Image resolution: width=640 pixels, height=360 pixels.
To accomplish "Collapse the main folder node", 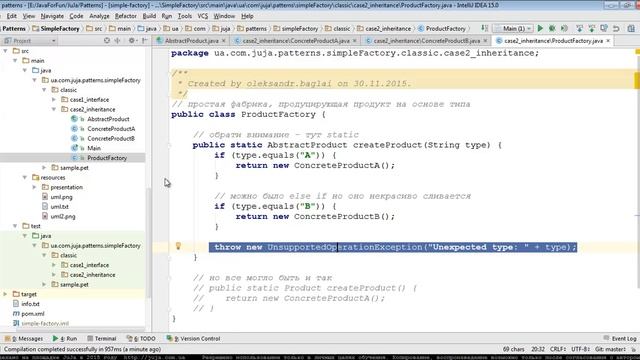I will tap(16, 60).
